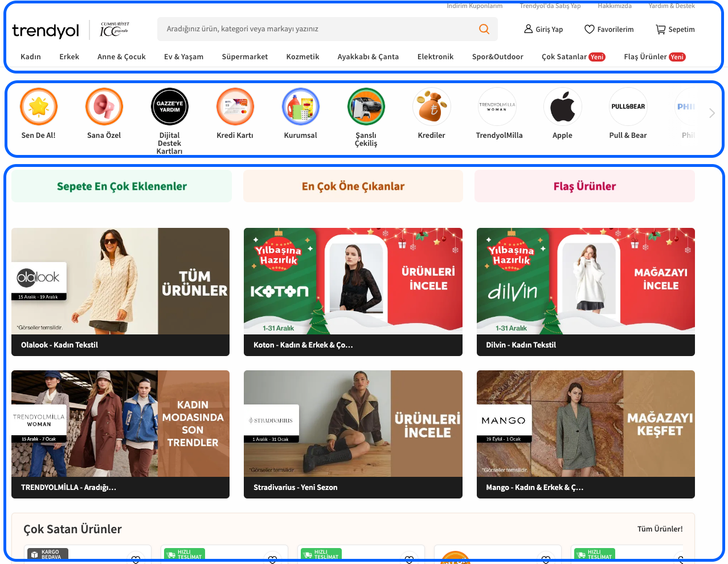Open Çok Satanlar menu item
The height and width of the screenshot is (564, 728).
(573, 57)
